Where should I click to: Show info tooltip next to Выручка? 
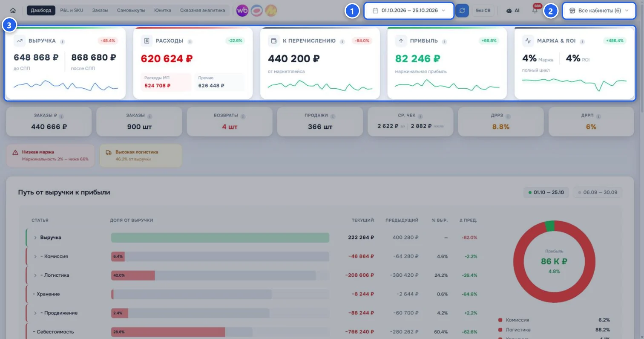pyautogui.click(x=62, y=41)
